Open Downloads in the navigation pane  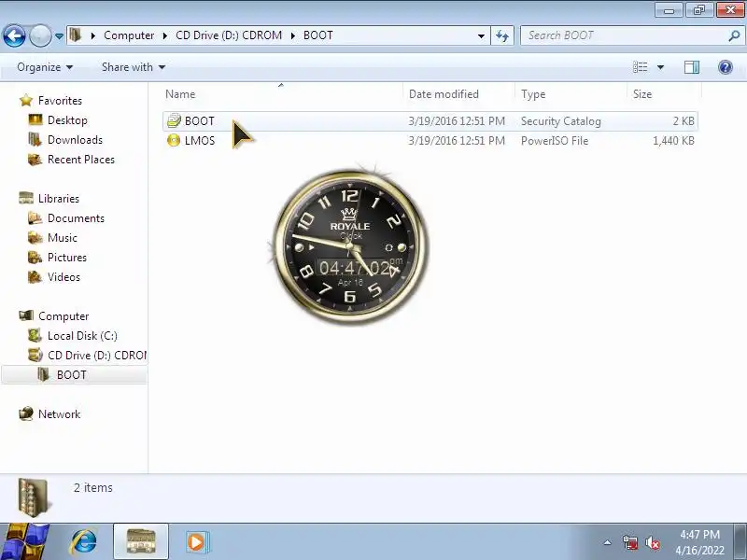point(75,139)
